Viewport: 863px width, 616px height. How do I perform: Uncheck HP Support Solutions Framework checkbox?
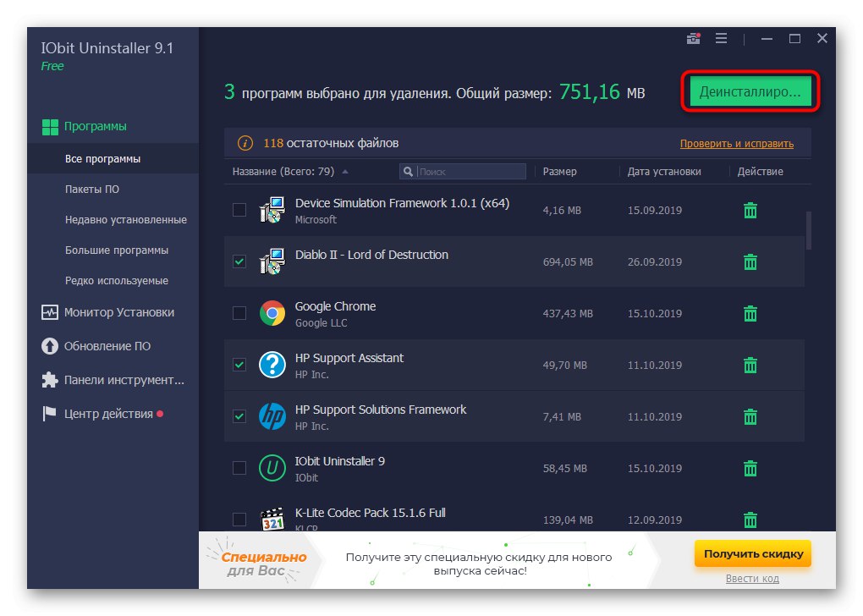tap(239, 416)
